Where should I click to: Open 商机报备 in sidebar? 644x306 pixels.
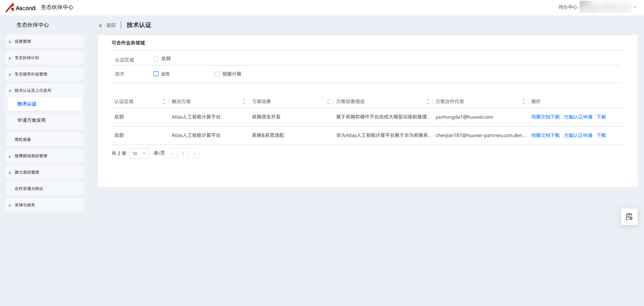45,140
